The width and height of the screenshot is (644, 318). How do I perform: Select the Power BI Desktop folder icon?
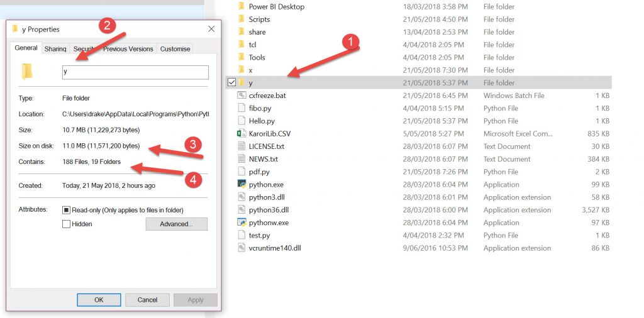pyautogui.click(x=241, y=7)
